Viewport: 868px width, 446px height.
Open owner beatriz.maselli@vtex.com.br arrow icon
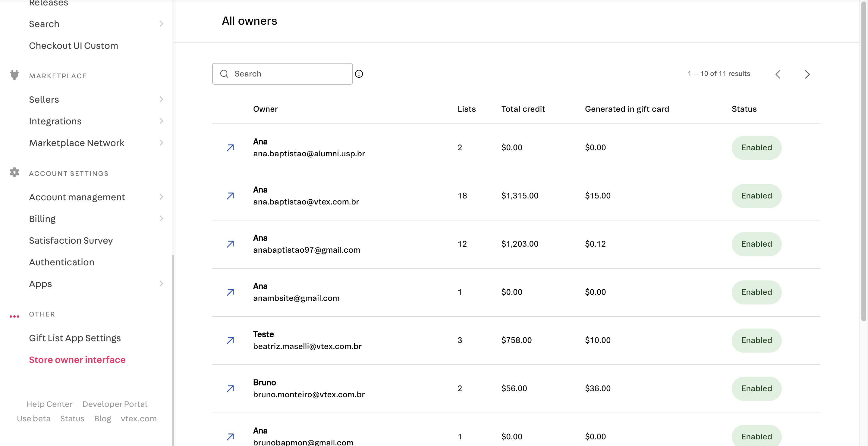[x=231, y=340]
